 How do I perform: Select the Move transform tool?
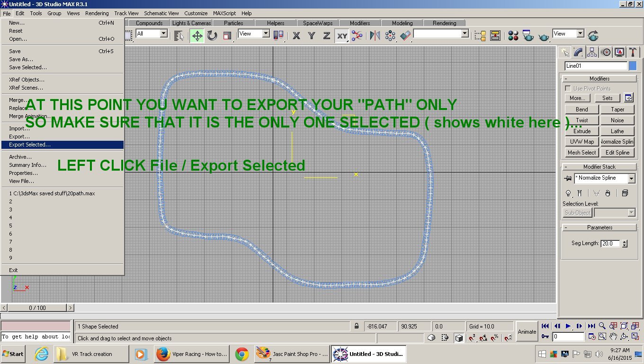tap(197, 36)
